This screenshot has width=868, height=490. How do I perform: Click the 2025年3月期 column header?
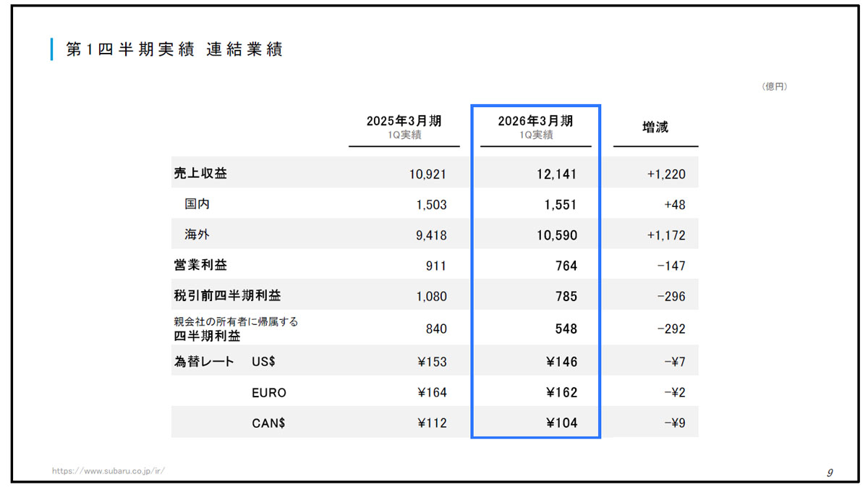pos(404,121)
